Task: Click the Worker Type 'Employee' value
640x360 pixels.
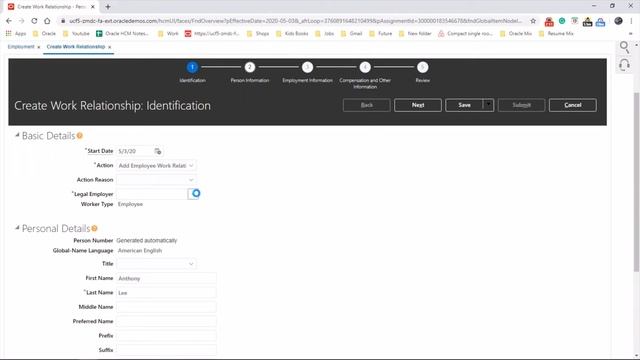Action: [x=130, y=204]
